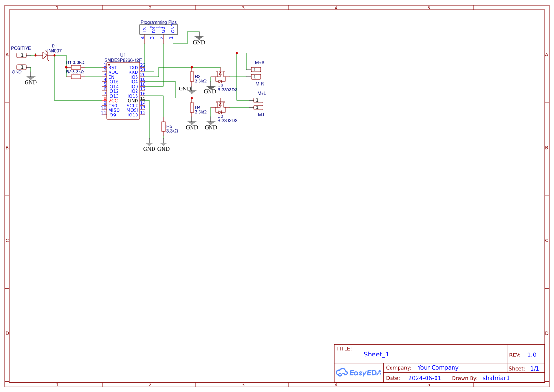Screen dimensions: 554x392
Task: Click the GND symbol near Programming Pins header
Action: [199, 37]
